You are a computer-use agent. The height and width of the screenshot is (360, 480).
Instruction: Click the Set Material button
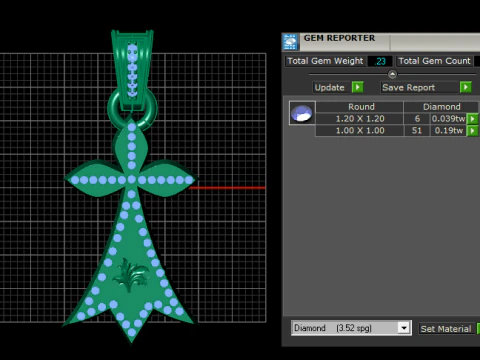pyautogui.click(x=446, y=329)
